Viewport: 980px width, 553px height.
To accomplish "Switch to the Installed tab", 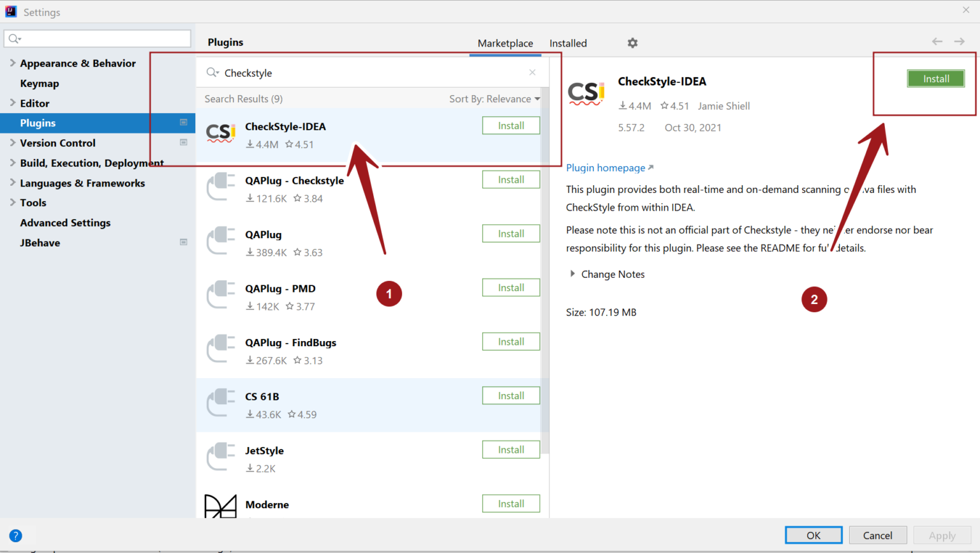I will 567,43.
